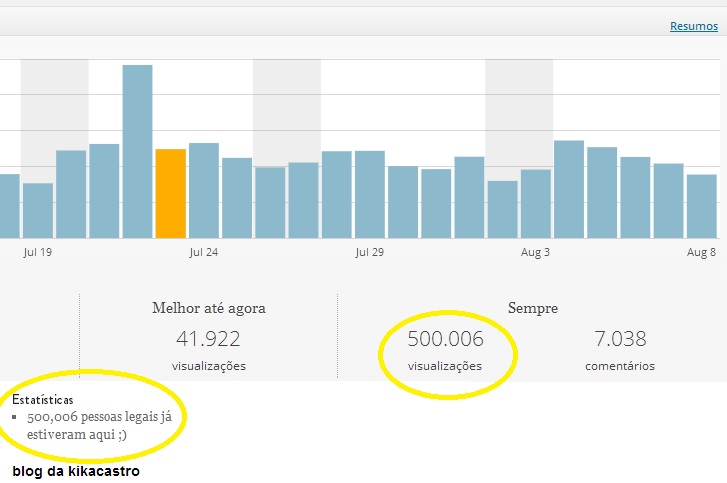Click the orange highlighted bar in chart
The width and height of the screenshot is (727, 483).
click(x=171, y=194)
